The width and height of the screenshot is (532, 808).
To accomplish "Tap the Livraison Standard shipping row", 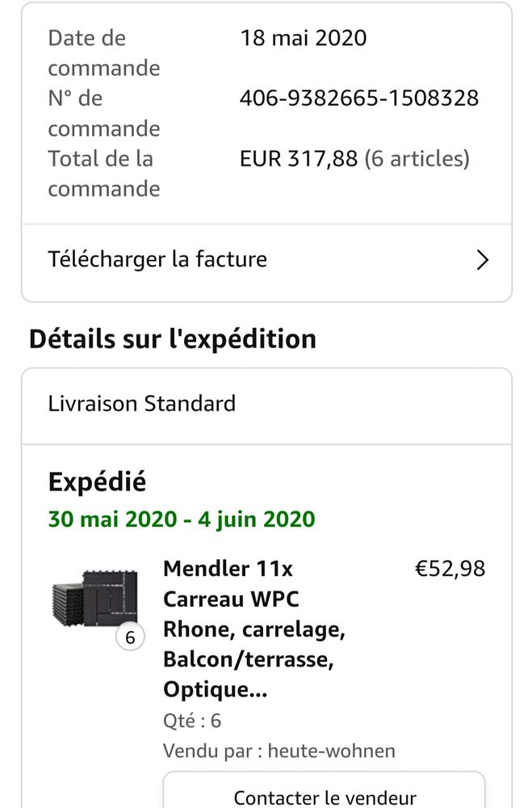I will point(142,403).
